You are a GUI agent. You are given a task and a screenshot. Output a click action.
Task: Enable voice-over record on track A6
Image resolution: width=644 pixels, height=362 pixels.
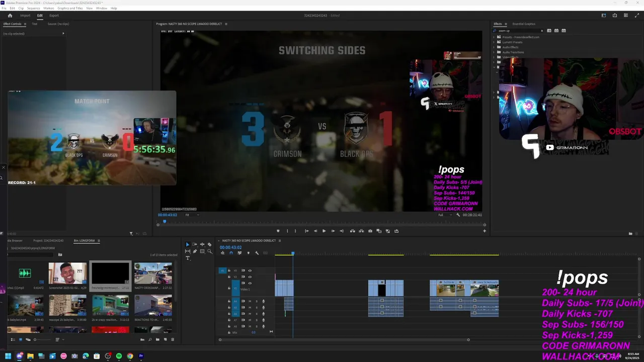click(x=263, y=314)
